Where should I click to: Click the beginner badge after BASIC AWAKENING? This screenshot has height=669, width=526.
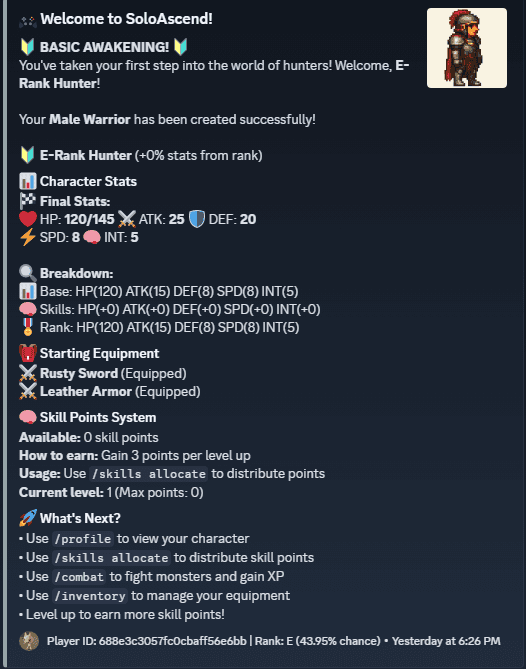coord(180,47)
